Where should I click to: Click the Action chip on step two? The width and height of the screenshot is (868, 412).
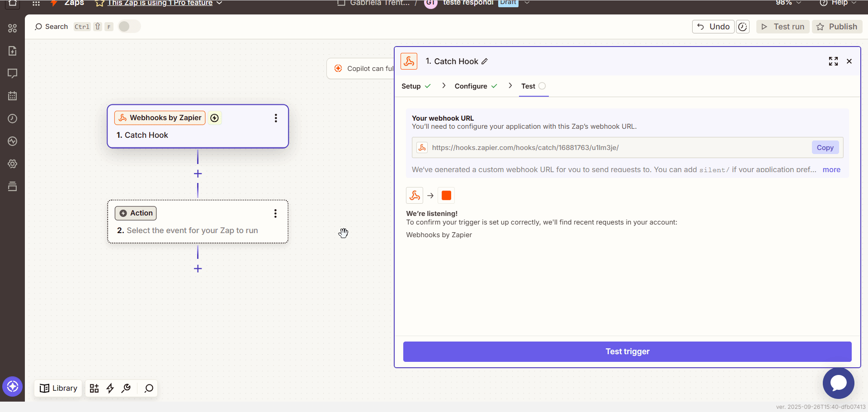pyautogui.click(x=136, y=213)
